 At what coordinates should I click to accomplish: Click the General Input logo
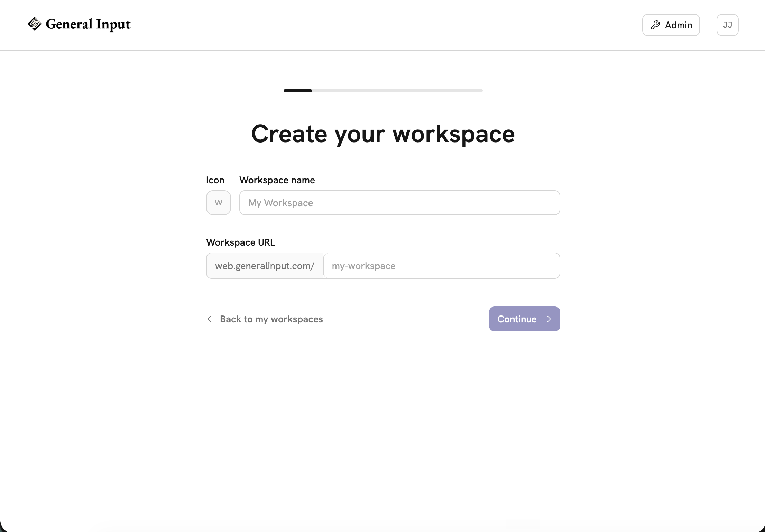79,24
